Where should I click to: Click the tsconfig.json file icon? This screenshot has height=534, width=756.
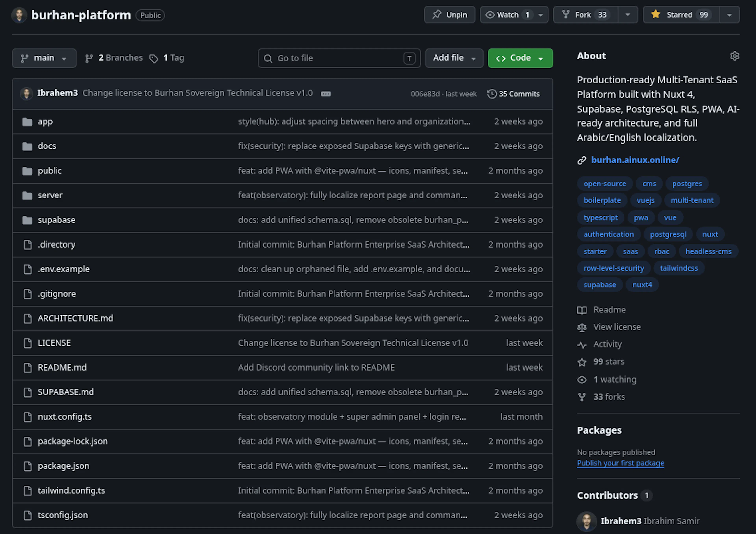[28, 515]
